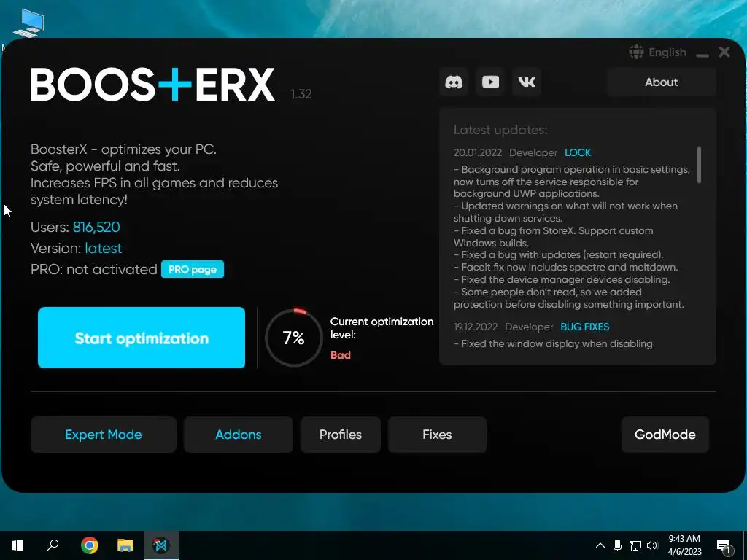Switch to Expert Mode
This screenshot has height=560, width=747.
104,435
